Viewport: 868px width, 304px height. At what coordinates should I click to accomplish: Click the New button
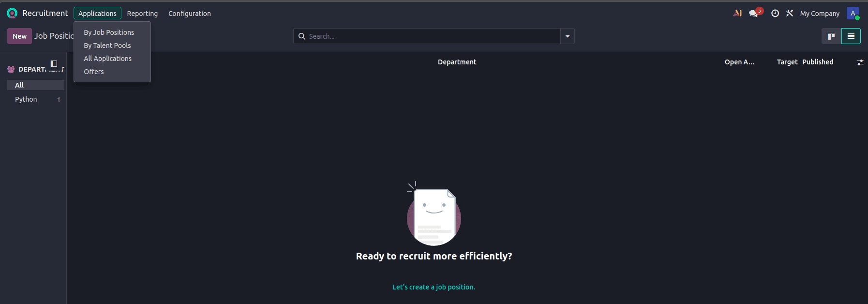tap(19, 36)
